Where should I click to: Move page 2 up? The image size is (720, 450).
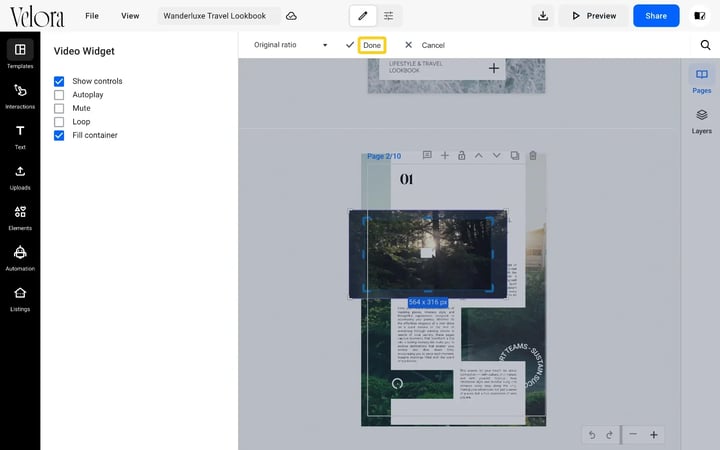tap(478, 156)
